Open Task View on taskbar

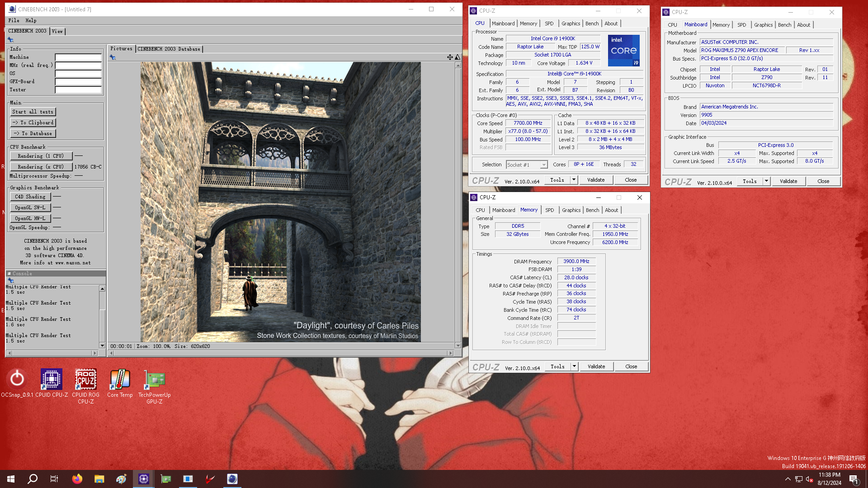coord(54,479)
